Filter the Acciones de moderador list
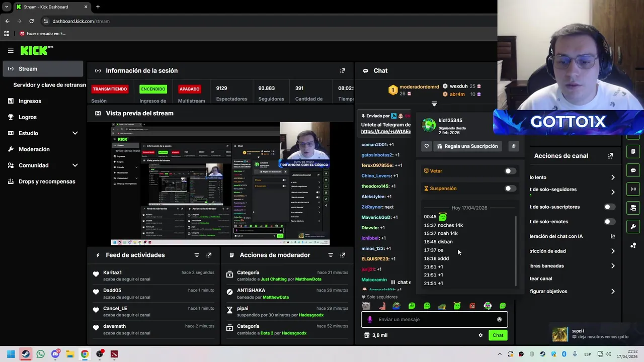The height and width of the screenshot is (362, 644). [x=331, y=255]
